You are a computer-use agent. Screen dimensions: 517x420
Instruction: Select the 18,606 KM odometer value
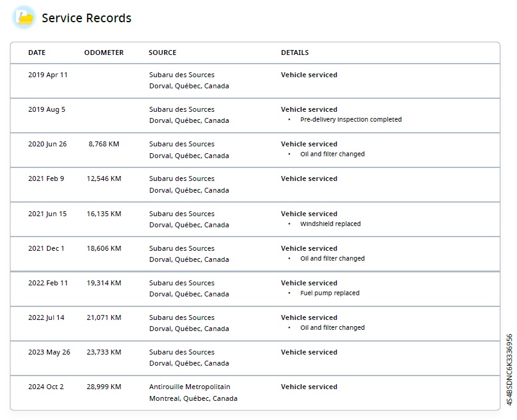point(104,248)
